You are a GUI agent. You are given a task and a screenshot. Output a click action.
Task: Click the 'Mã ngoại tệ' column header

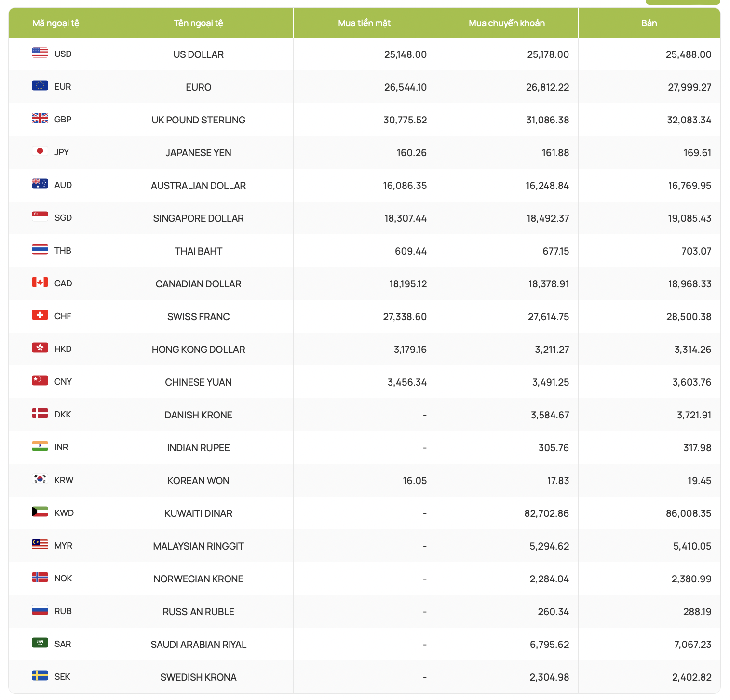pos(56,23)
